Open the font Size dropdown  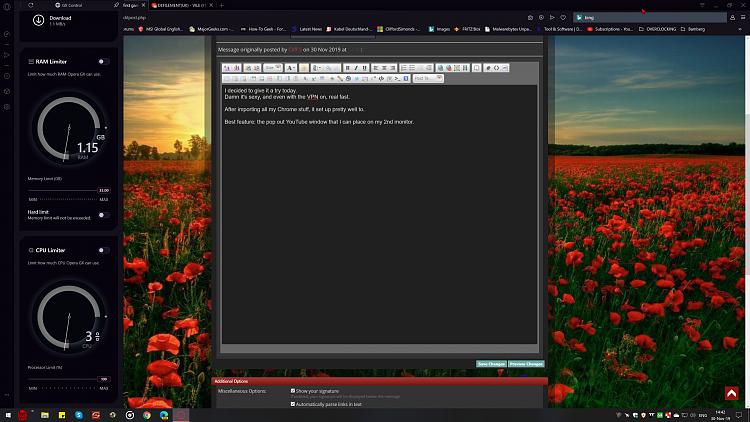pos(273,68)
